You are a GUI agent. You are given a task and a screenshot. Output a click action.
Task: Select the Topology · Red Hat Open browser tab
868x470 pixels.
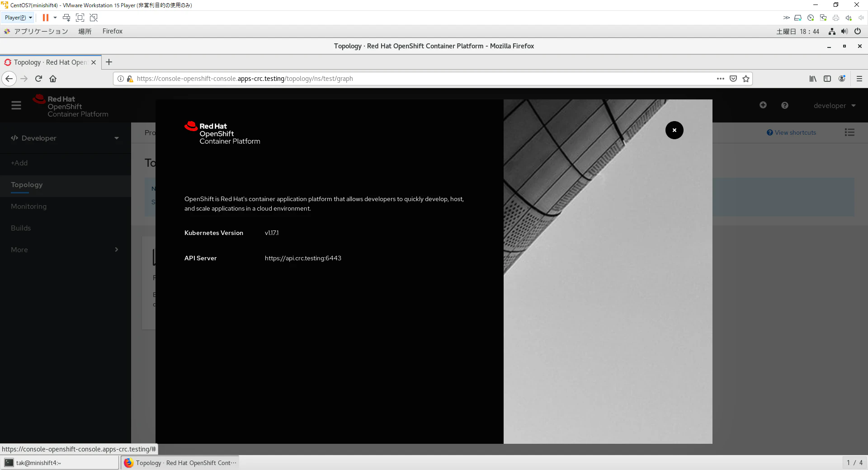click(50, 62)
